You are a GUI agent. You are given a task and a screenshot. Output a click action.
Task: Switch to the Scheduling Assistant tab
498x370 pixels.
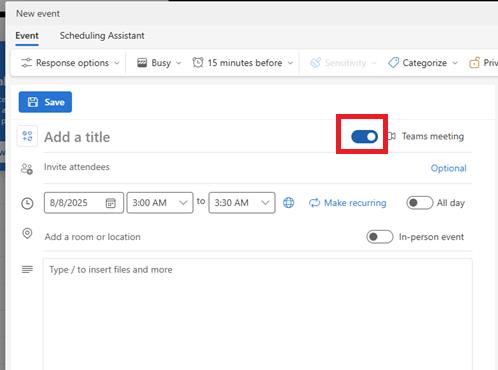point(102,36)
